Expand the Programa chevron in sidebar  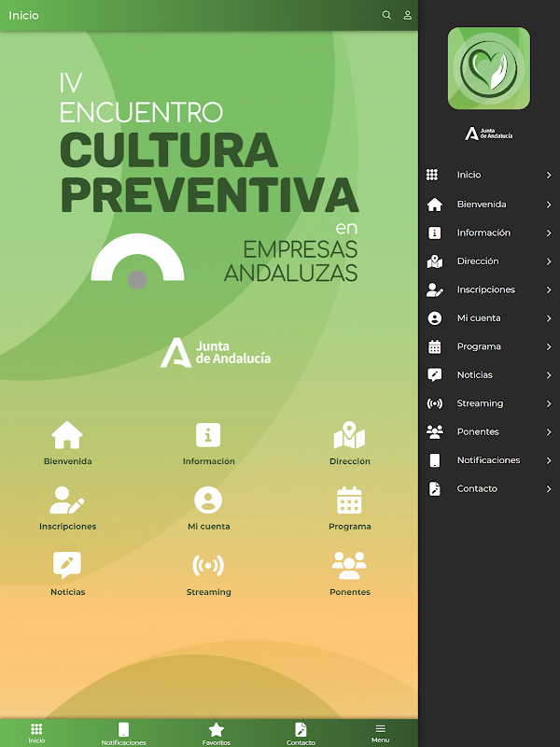click(x=549, y=346)
